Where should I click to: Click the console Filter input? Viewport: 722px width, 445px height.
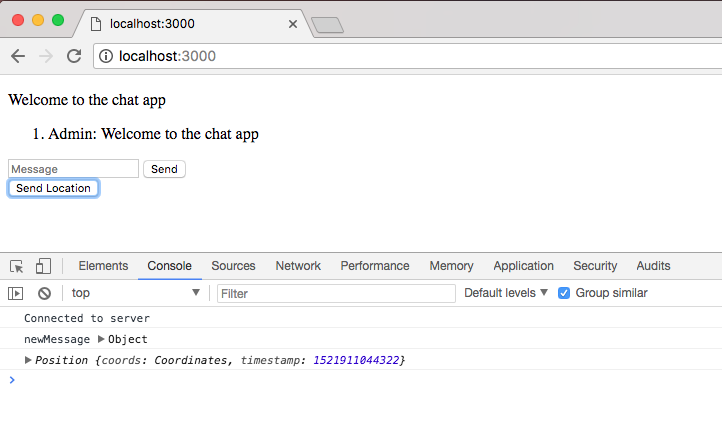[x=336, y=293]
